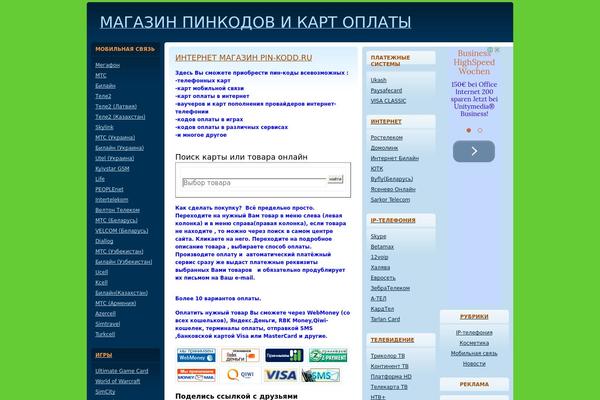
Task: Click the SMS payment badge
Action: point(320,375)
